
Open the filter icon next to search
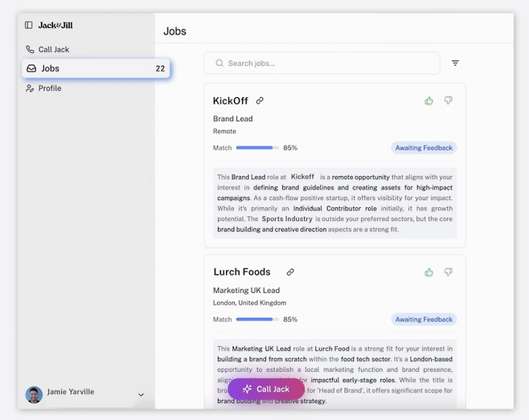[x=455, y=63]
